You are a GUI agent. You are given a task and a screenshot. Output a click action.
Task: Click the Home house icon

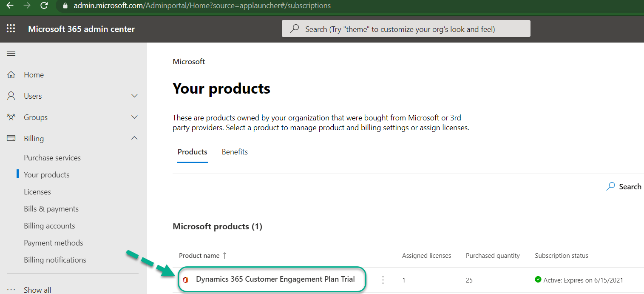[x=11, y=75]
